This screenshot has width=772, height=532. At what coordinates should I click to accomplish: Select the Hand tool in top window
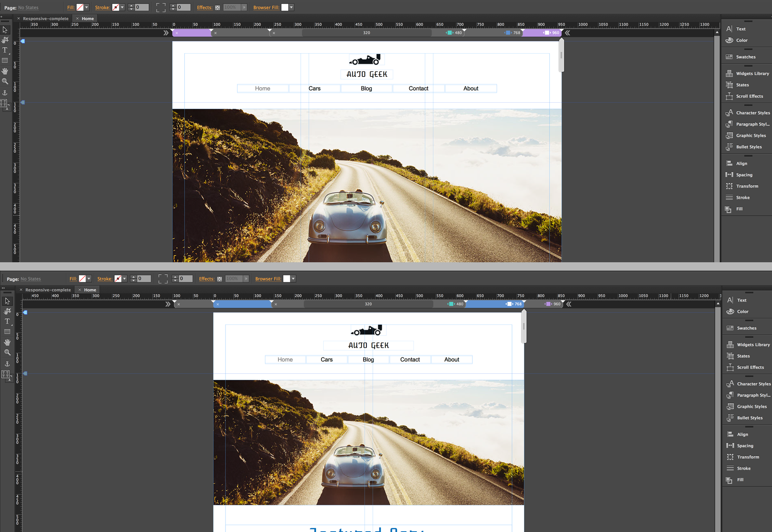point(5,71)
